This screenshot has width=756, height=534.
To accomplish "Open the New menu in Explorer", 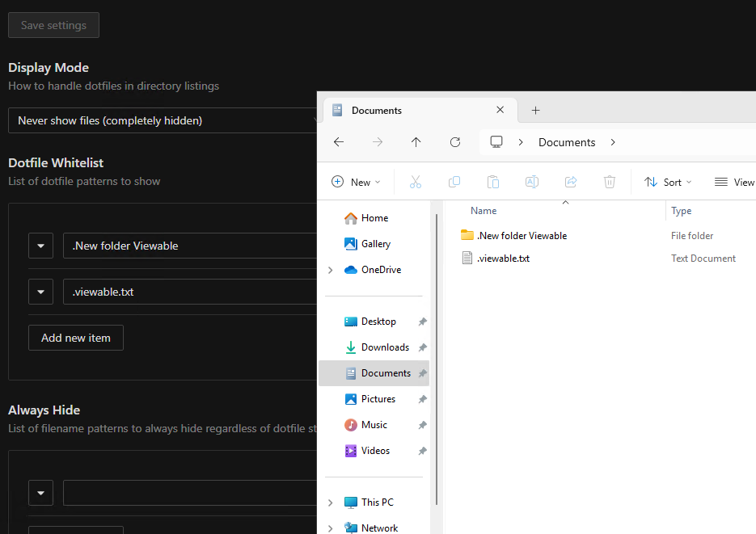I will [x=356, y=182].
